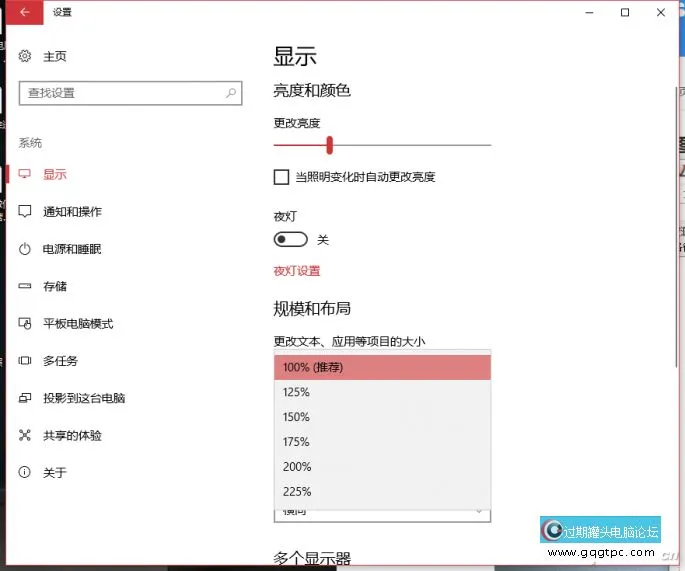Click the search magnifier icon

(231, 93)
